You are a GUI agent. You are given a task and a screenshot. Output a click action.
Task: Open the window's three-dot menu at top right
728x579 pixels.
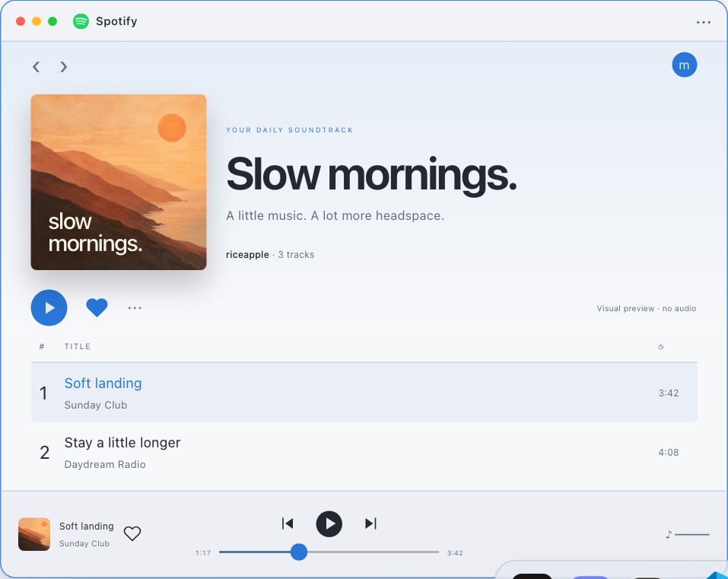pyautogui.click(x=704, y=22)
